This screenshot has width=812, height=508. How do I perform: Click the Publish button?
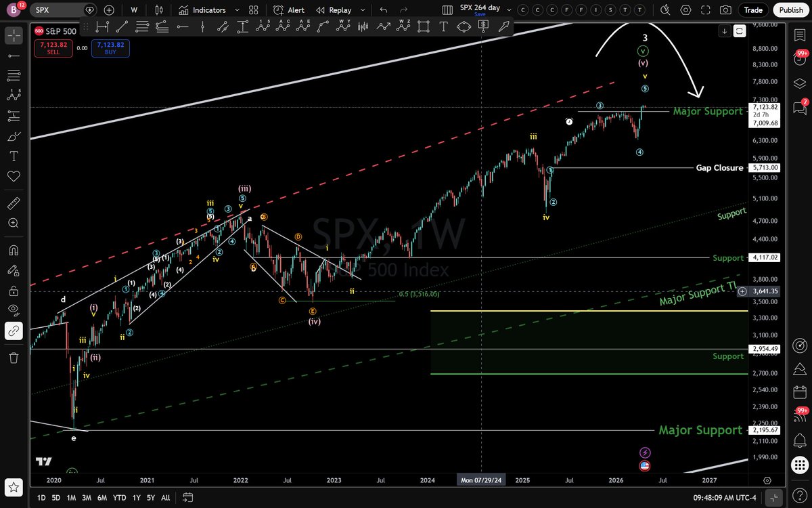click(791, 10)
